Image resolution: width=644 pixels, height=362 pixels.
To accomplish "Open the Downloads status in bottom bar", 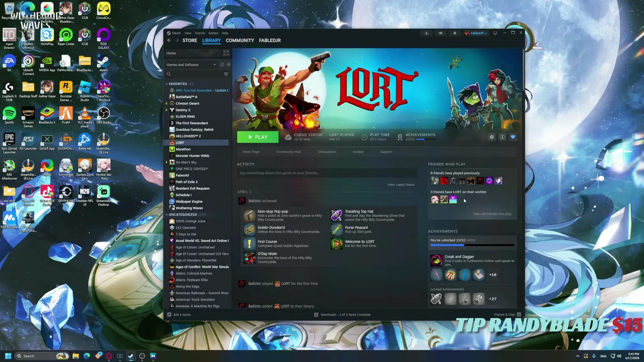I will (x=342, y=315).
